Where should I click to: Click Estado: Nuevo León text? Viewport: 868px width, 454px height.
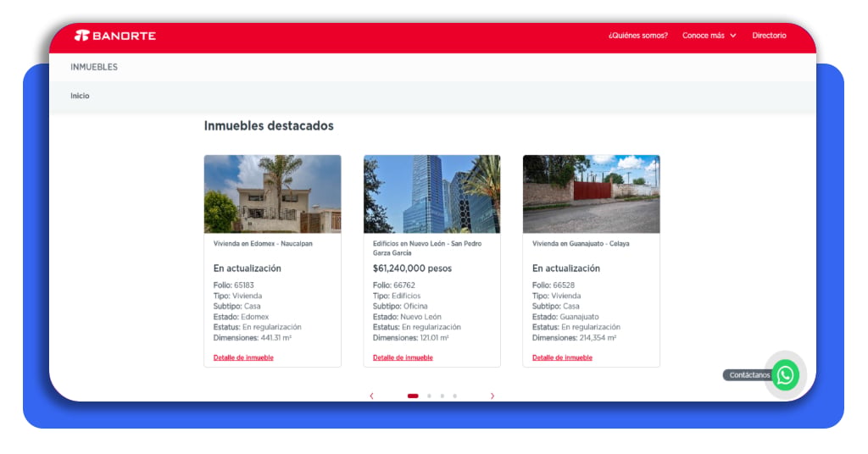point(407,317)
